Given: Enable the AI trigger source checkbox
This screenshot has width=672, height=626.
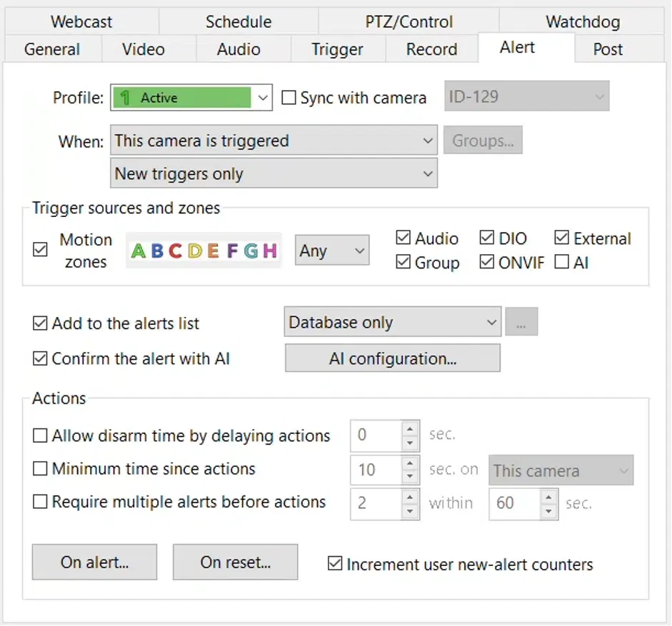Looking at the screenshot, I should (562, 263).
